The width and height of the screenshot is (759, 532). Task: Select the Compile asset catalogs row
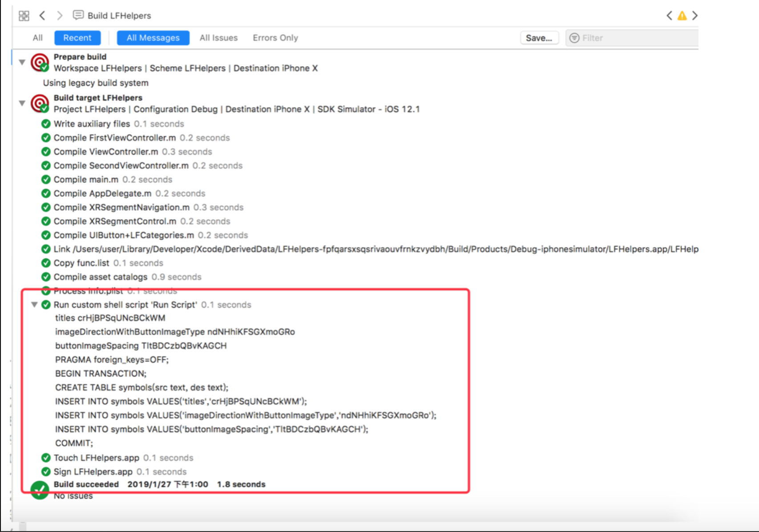pyautogui.click(x=127, y=277)
